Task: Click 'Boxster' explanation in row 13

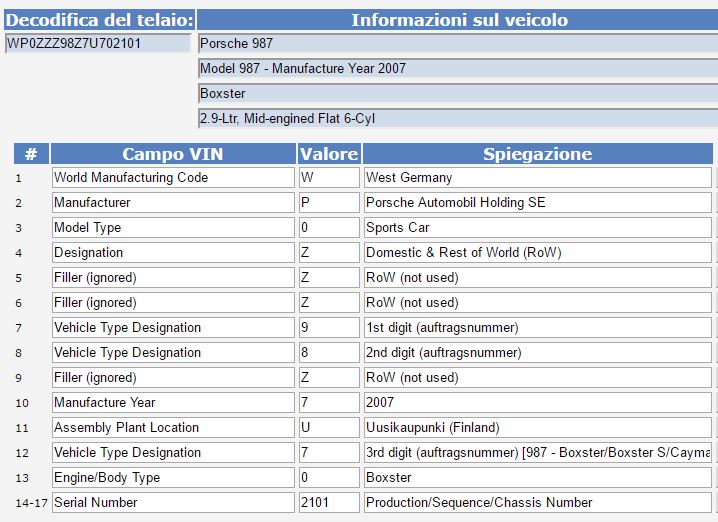Action: point(538,478)
